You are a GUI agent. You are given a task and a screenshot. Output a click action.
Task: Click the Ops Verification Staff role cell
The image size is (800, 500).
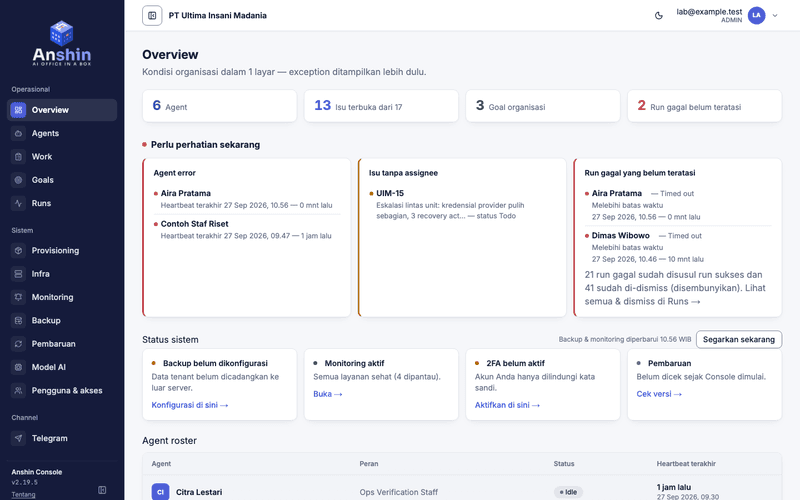point(398,492)
